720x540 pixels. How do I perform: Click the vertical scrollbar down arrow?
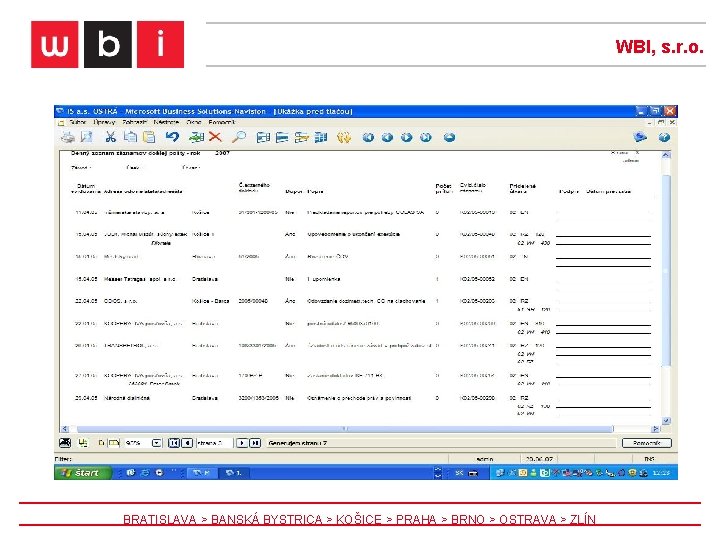coord(666,420)
